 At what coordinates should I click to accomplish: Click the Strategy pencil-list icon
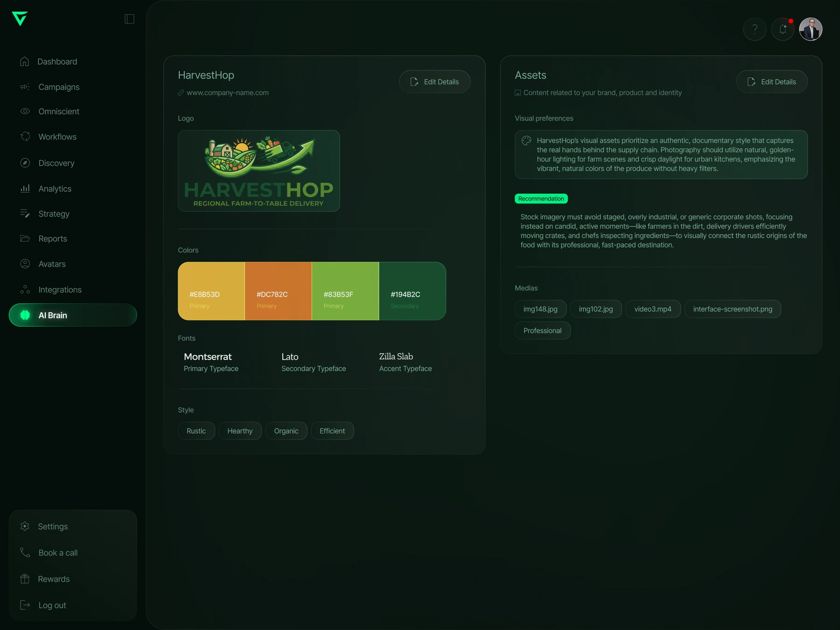tap(25, 214)
